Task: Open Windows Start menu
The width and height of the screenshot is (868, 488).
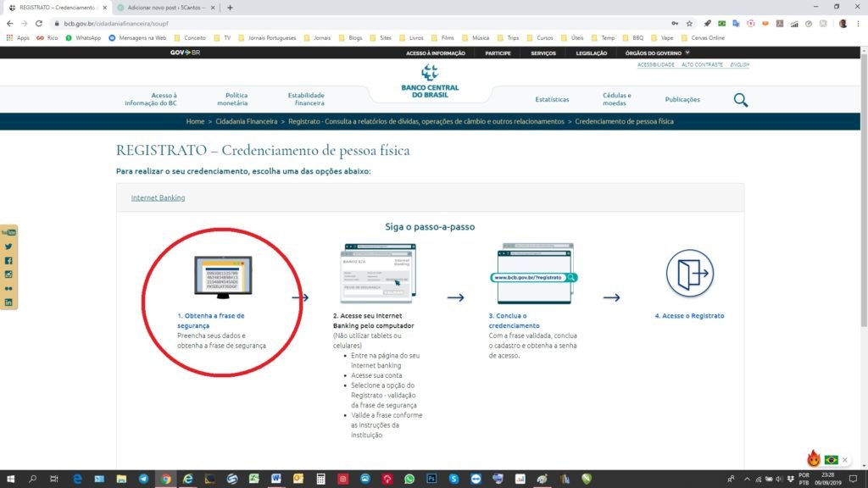Action: (10, 480)
